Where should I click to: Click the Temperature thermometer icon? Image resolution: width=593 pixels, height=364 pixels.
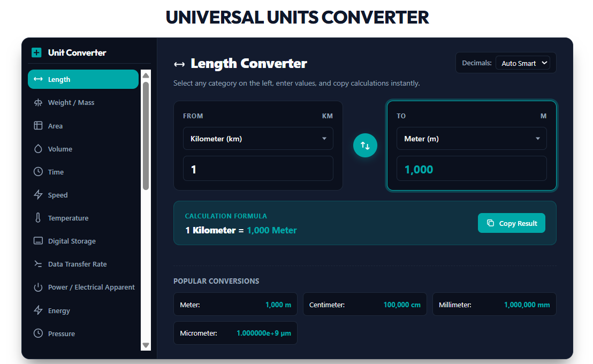click(x=38, y=218)
